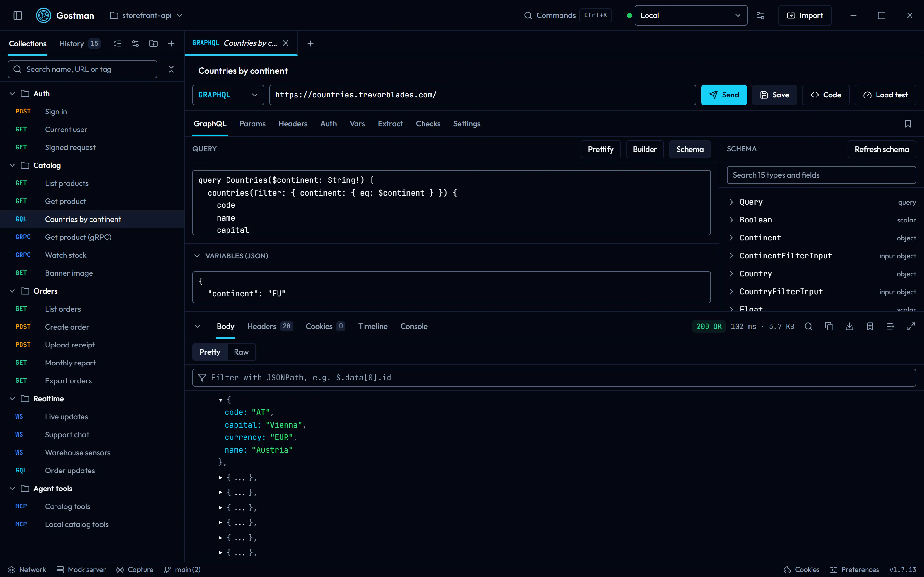Viewport: 924px width, 577px height.
Task: Expand response panel to fullscreen
Action: (x=911, y=326)
